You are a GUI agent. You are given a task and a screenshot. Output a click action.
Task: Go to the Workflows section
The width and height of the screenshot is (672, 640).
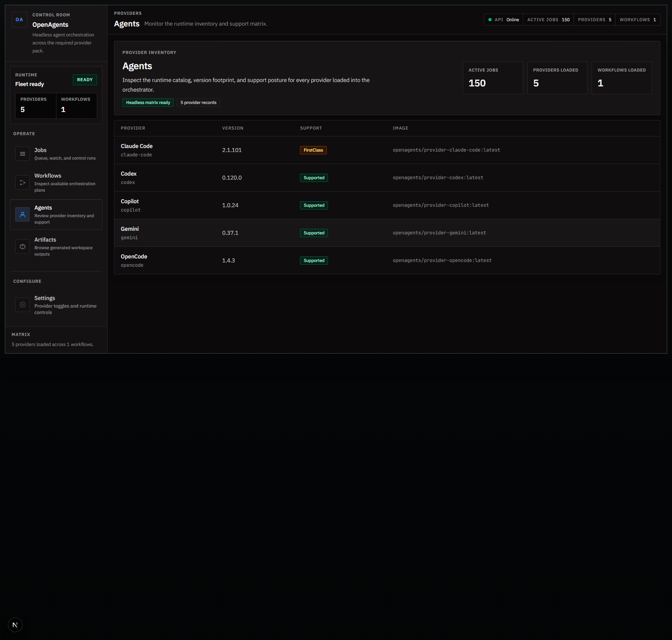click(x=56, y=182)
